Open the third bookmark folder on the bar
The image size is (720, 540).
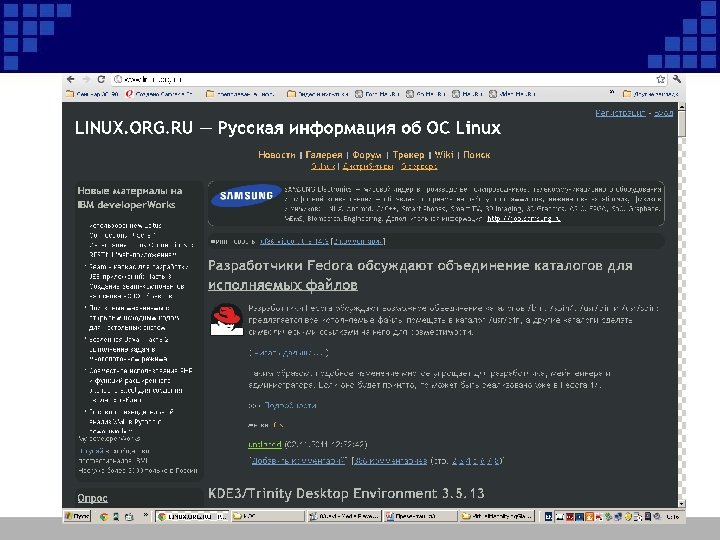coord(240,94)
